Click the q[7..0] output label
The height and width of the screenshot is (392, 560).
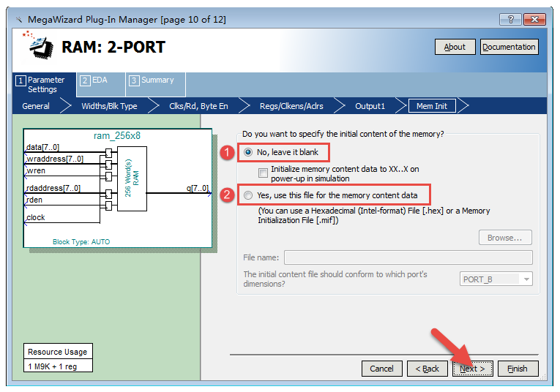(x=197, y=188)
